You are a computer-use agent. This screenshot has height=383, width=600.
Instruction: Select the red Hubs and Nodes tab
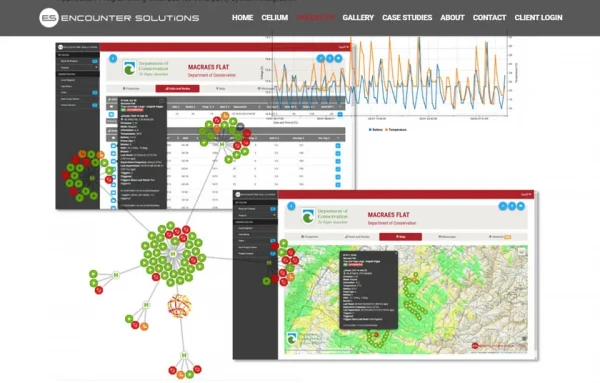[177, 88]
